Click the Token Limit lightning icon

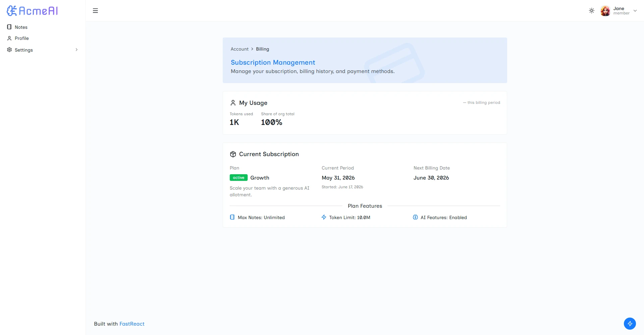(324, 217)
